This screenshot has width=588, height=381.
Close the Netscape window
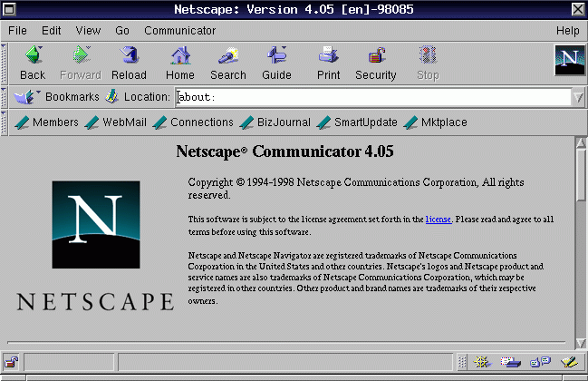point(578,9)
